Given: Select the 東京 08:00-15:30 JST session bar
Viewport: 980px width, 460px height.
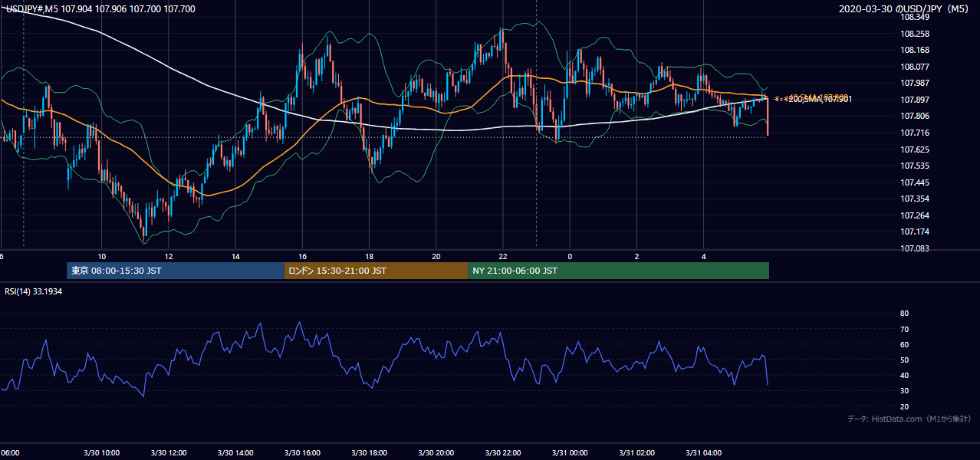Looking at the screenshot, I should (176, 271).
